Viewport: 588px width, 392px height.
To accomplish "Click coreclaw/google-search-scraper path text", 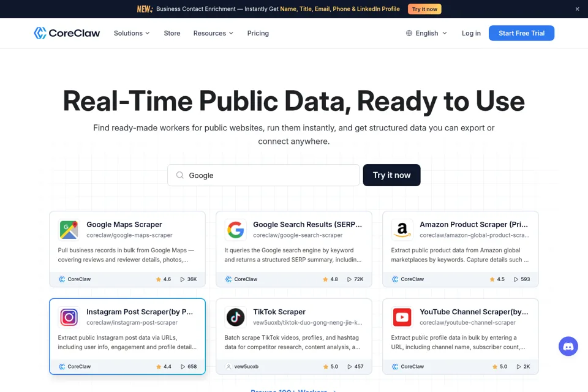I will (x=298, y=235).
